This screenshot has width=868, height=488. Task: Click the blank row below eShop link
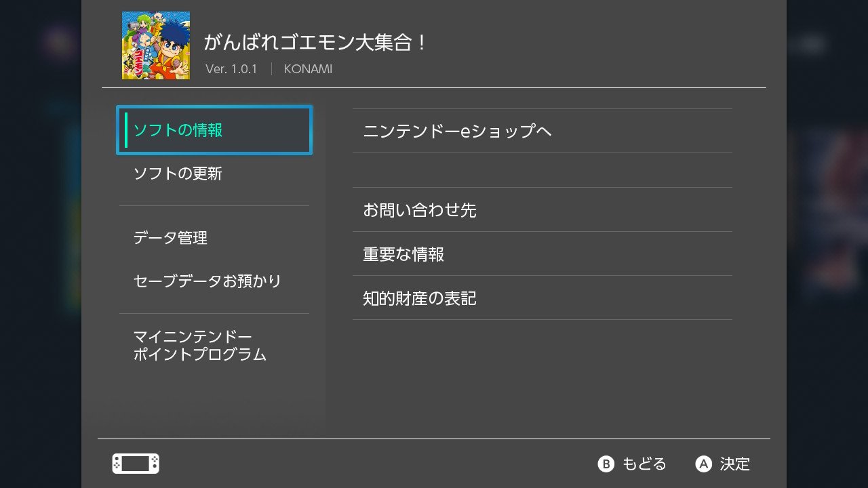coord(542,170)
